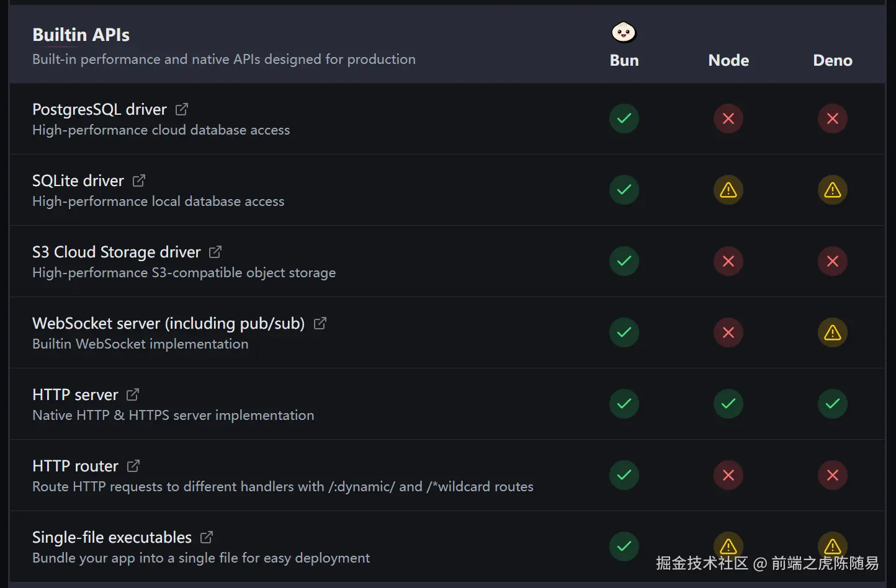Screen dimensions: 896x588
Task: Click Deno's yellow warning for WebSocket server
Action: (x=833, y=332)
